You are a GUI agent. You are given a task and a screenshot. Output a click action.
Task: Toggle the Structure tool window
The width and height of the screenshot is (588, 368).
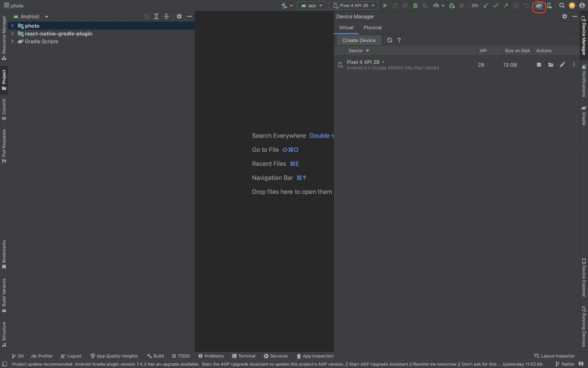point(4,334)
